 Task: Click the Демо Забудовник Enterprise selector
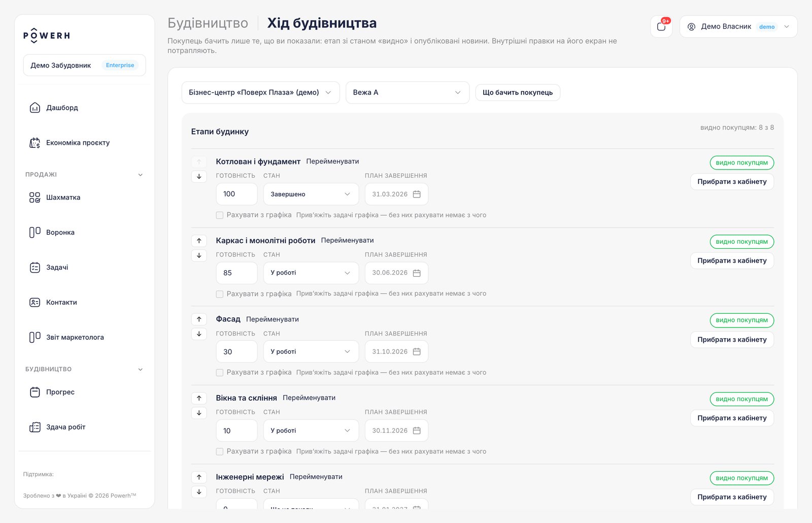coord(84,65)
